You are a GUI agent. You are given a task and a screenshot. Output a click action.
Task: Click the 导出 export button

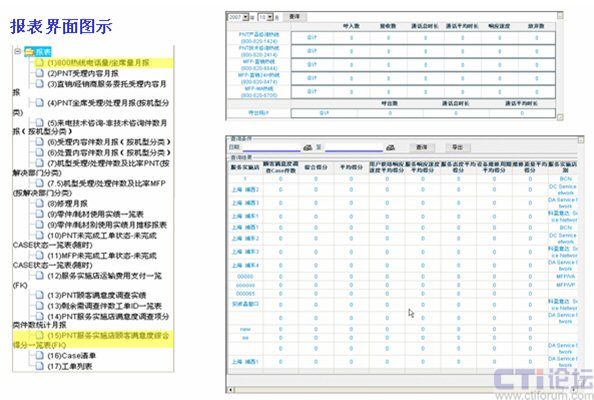point(458,147)
